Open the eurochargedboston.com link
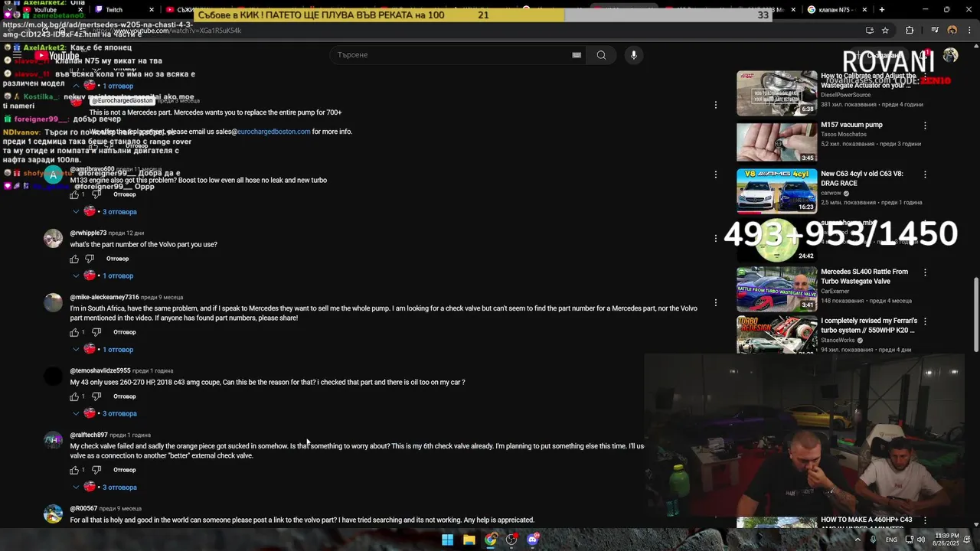The height and width of the screenshot is (551, 980). coord(273,132)
